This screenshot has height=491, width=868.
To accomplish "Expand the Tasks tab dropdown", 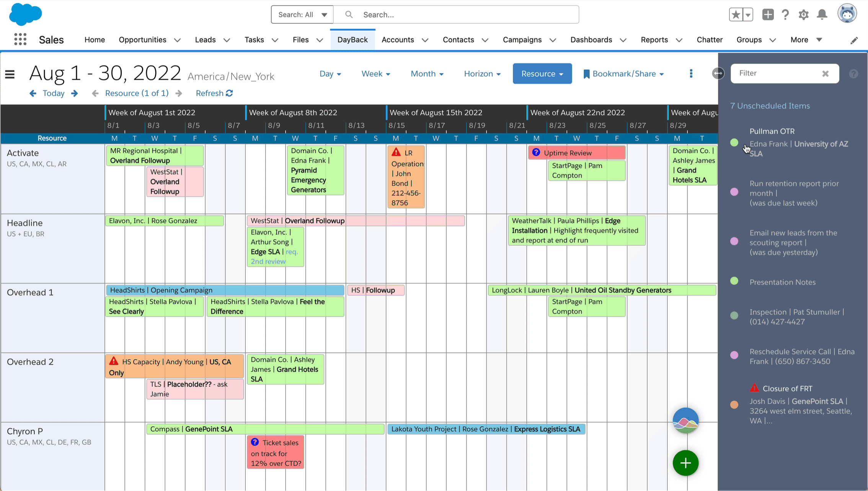I will 275,40.
